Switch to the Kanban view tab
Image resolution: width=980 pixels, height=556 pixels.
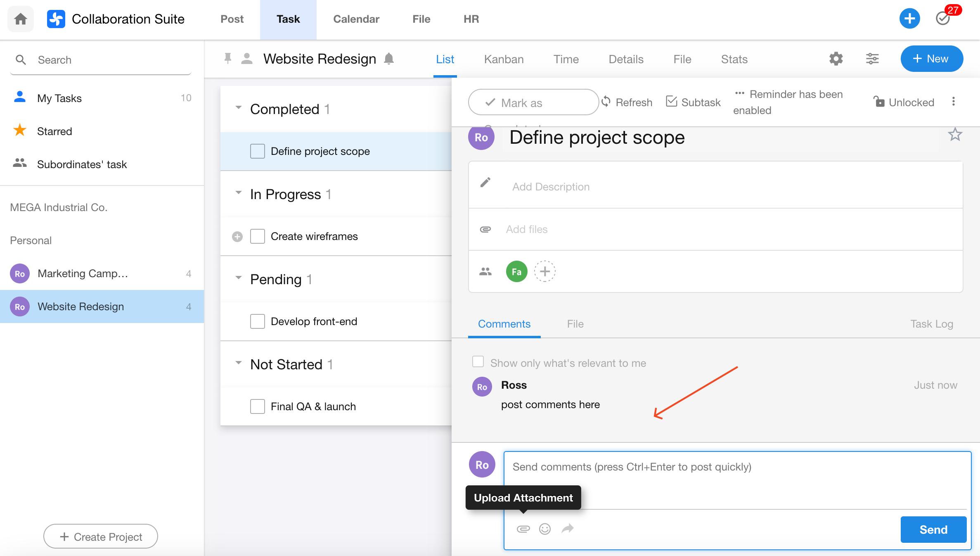click(504, 59)
